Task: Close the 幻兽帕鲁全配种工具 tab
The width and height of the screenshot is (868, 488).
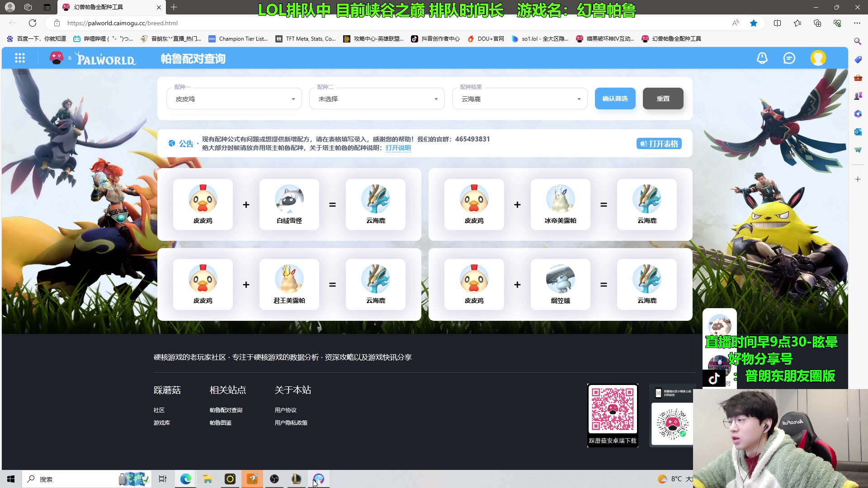Action: click(x=159, y=7)
